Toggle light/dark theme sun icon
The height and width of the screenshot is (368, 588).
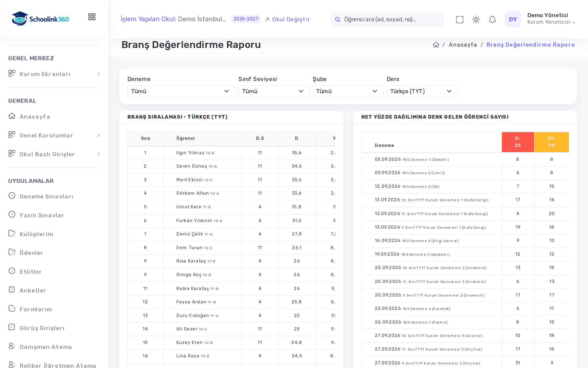pyautogui.click(x=476, y=19)
